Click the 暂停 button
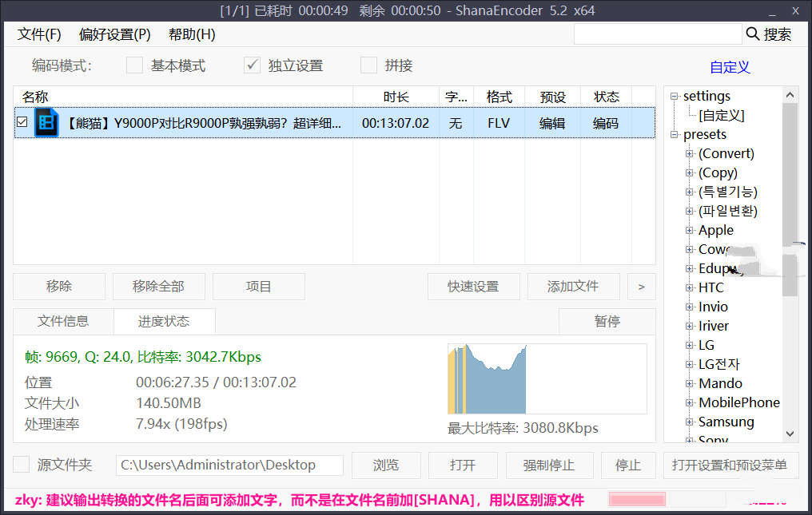The image size is (812, 515). tap(607, 321)
